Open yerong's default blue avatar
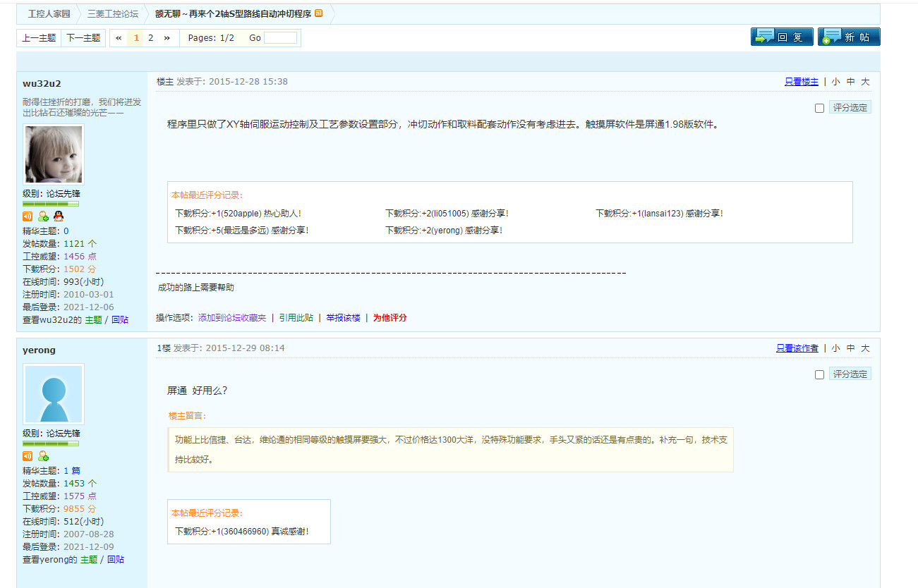The image size is (918, 588). (54, 394)
